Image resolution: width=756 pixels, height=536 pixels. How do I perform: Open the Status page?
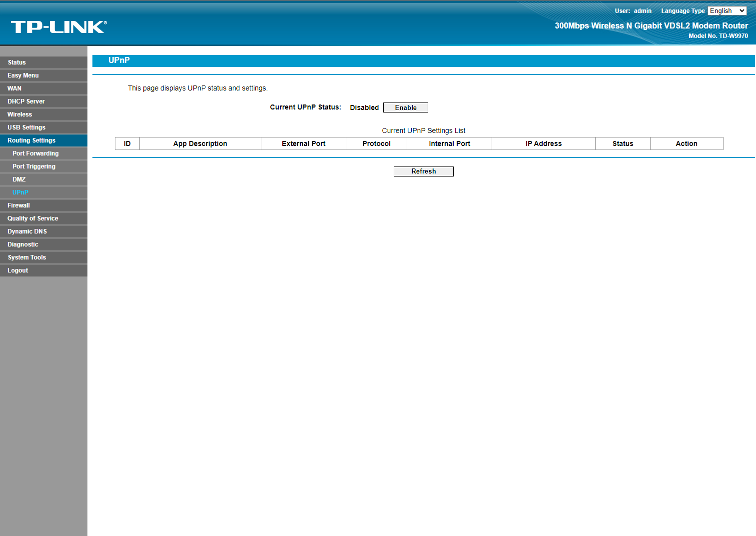pyautogui.click(x=16, y=62)
